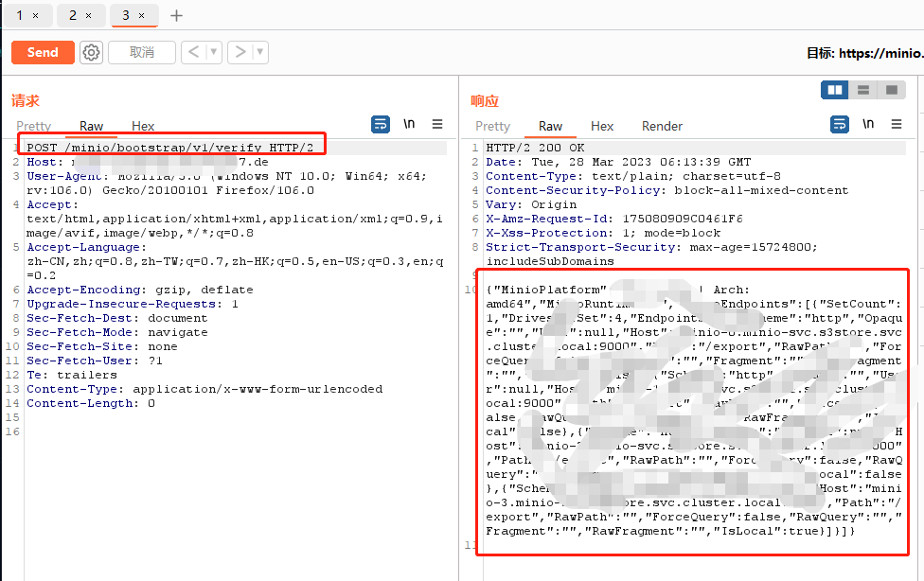Screen dimensions: 924x581
Task: Click Strict-Transport-Security response header
Action: pyautogui.click(x=651, y=254)
